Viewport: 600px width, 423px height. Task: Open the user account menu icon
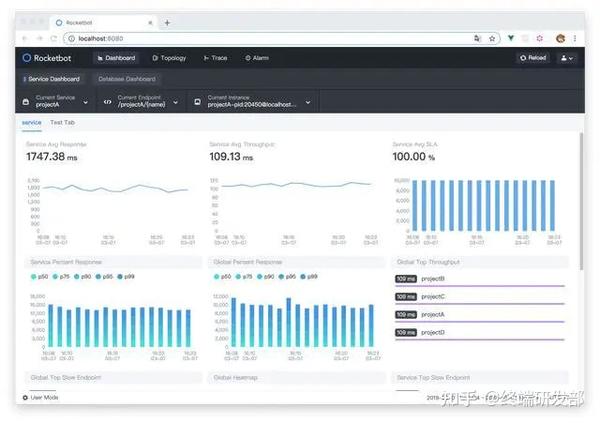[567, 58]
